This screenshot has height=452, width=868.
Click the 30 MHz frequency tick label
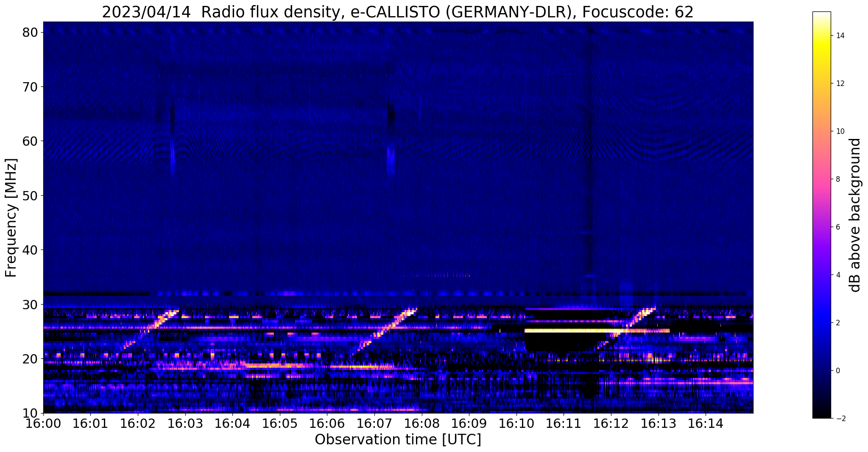(x=31, y=305)
